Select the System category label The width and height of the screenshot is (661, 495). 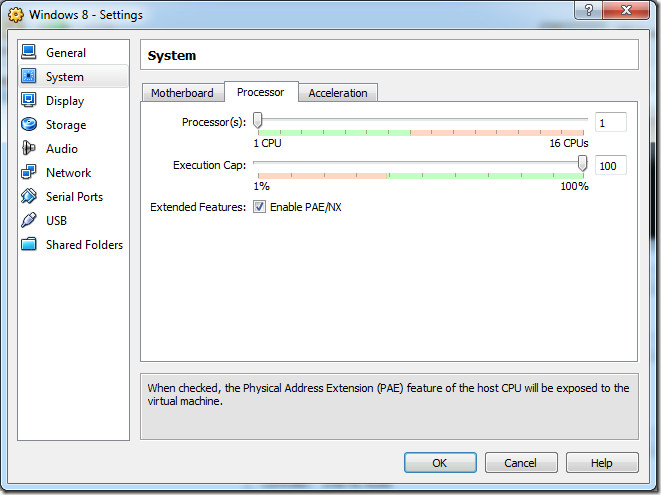[x=64, y=77]
